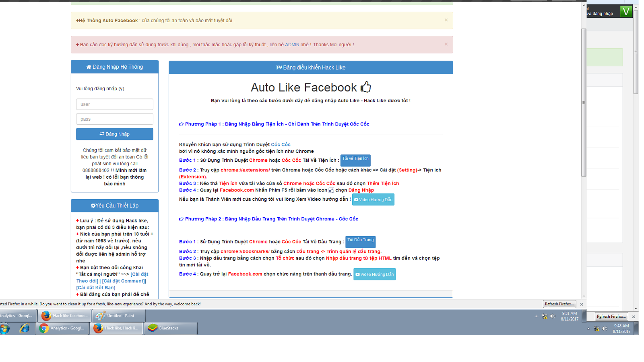Focus the user input field
644x362 pixels.
pos(115,104)
